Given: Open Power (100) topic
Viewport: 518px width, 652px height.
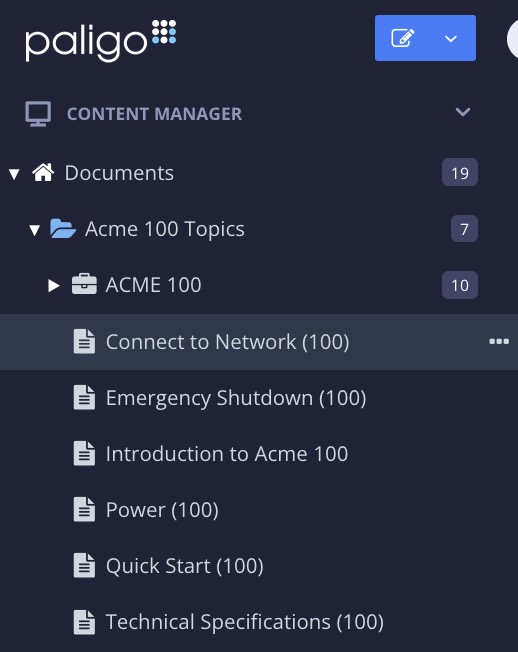Looking at the screenshot, I should pos(162,510).
